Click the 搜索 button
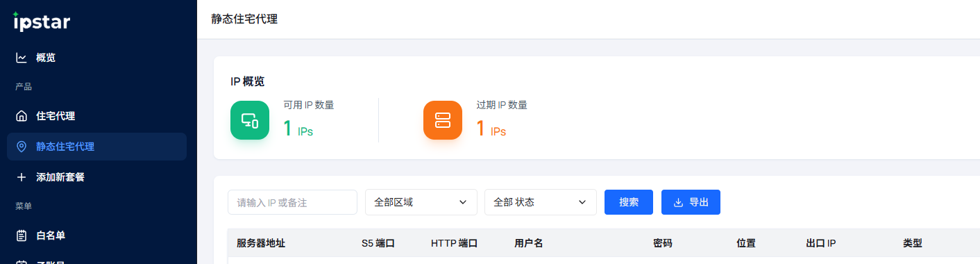Screen dimensions: 980x264 [x=629, y=202]
